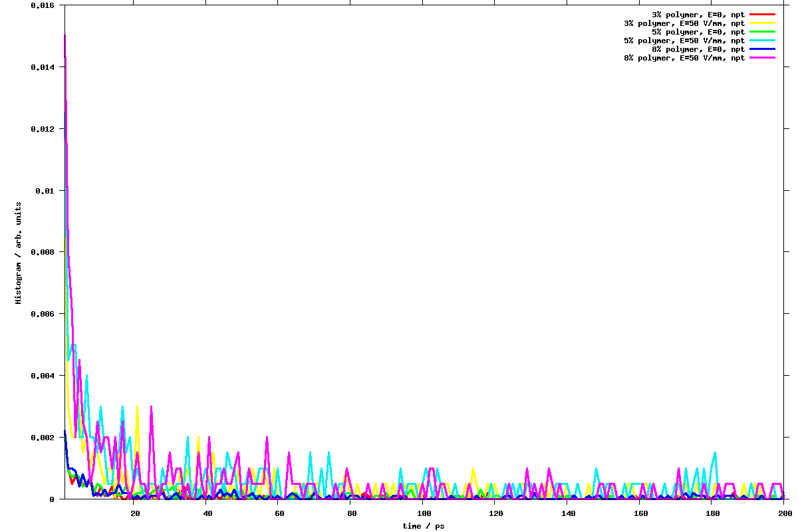The height and width of the screenshot is (532, 798).
Task: Click the green line sample in the legend
Action: 763,31
